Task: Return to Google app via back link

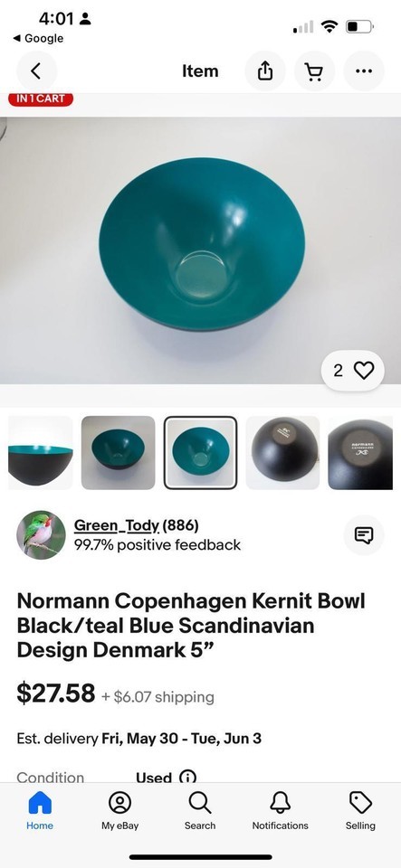Action: (x=38, y=38)
